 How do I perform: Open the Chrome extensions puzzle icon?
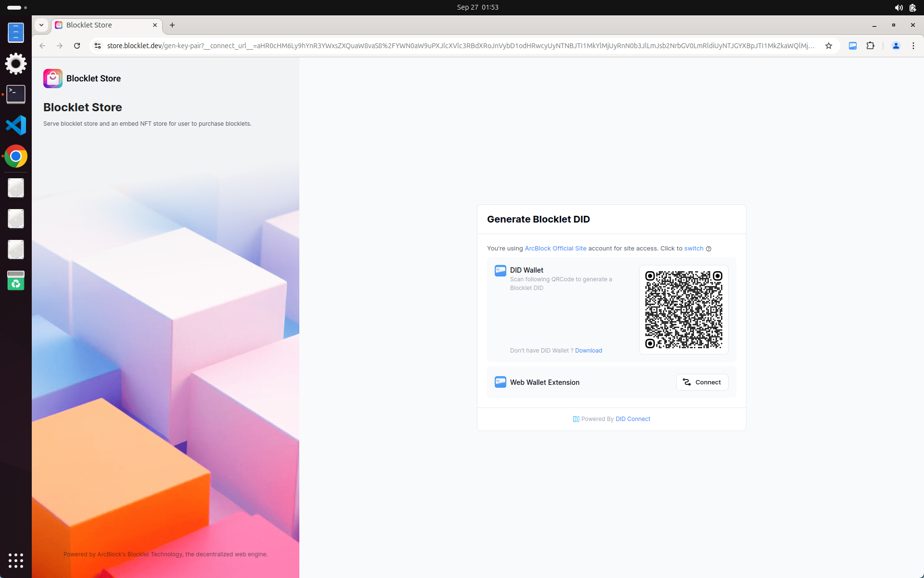coord(870,46)
